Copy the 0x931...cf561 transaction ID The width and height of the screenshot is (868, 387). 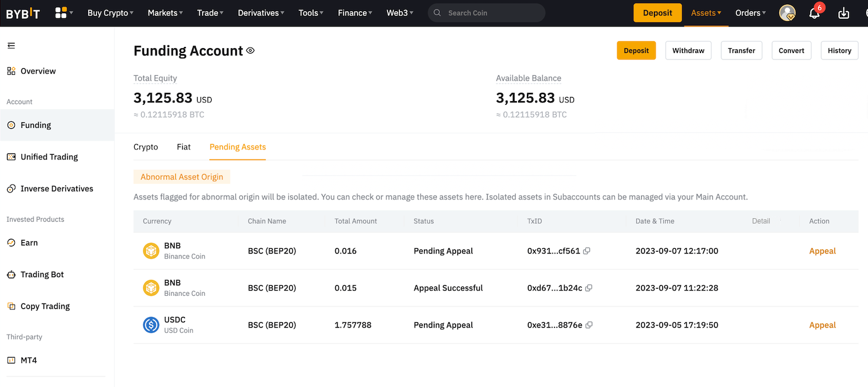(586, 251)
